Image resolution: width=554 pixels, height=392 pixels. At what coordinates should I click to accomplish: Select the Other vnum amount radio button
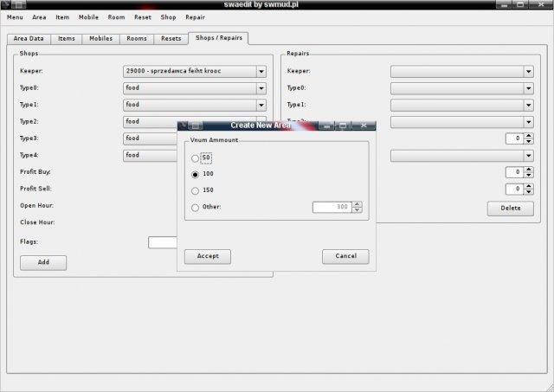coord(195,208)
